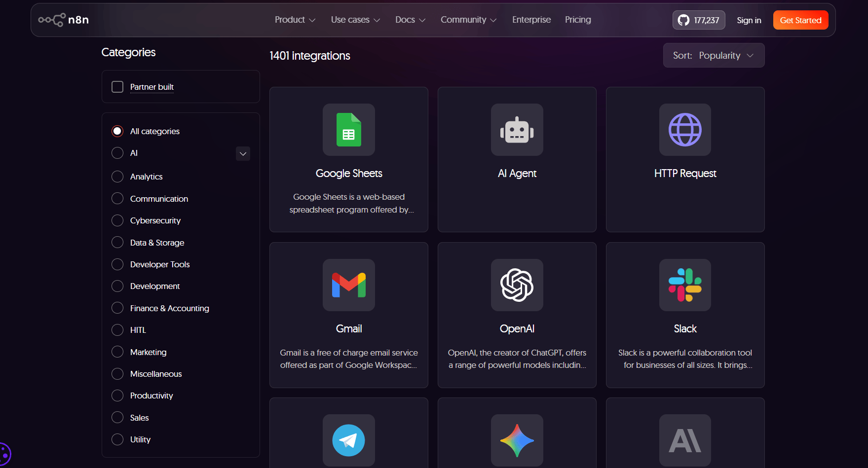Select the Developer Tools radio button
The height and width of the screenshot is (468, 868).
[x=117, y=264]
